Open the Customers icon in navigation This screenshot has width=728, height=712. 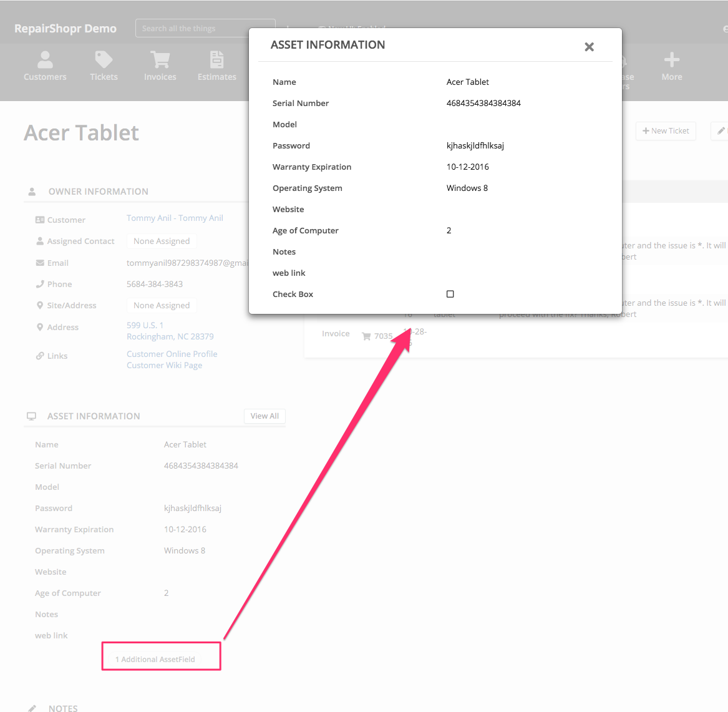coord(45,61)
